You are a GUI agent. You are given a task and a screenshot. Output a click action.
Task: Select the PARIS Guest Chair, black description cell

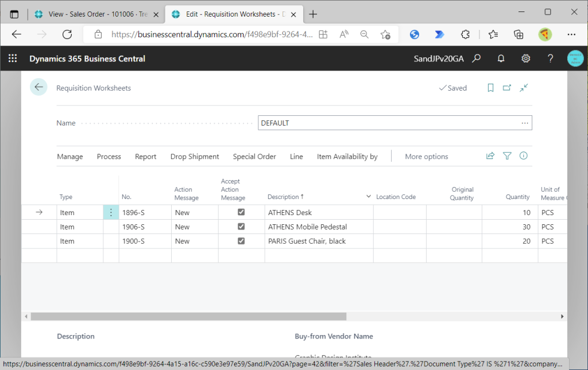pyautogui.click(x=319, y=241)
